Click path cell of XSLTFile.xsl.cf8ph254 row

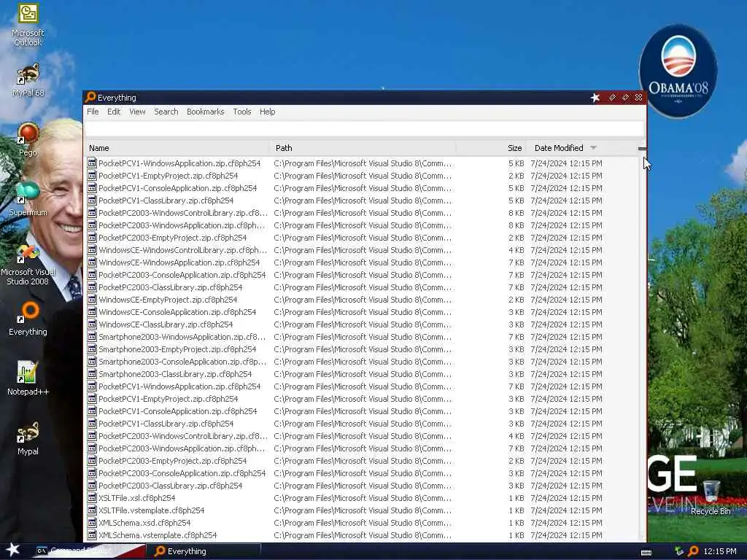(363, 497)
